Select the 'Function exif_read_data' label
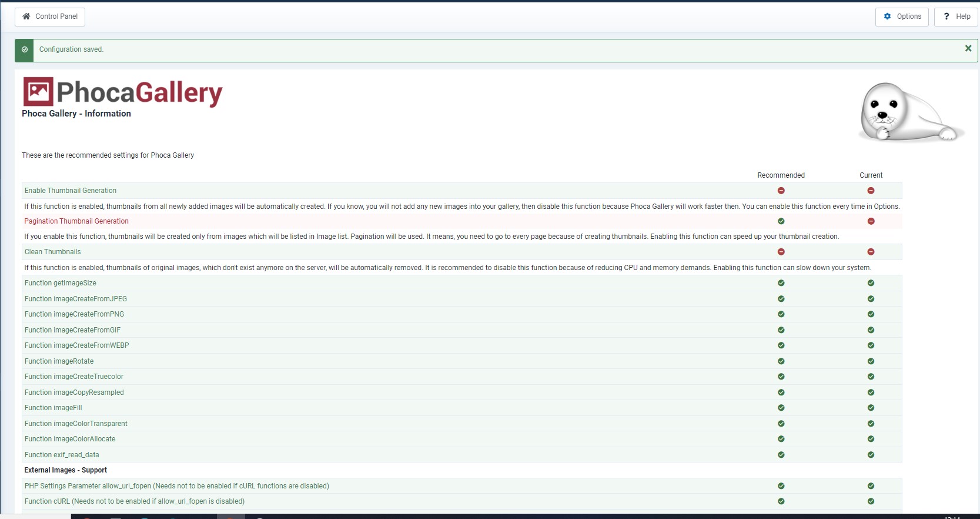This screenshot has width=980, height=519. tap(62, 455)
